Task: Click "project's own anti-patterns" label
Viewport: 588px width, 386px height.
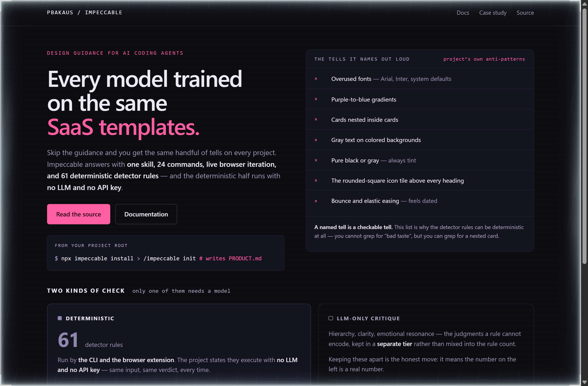Action: (484, 59)
